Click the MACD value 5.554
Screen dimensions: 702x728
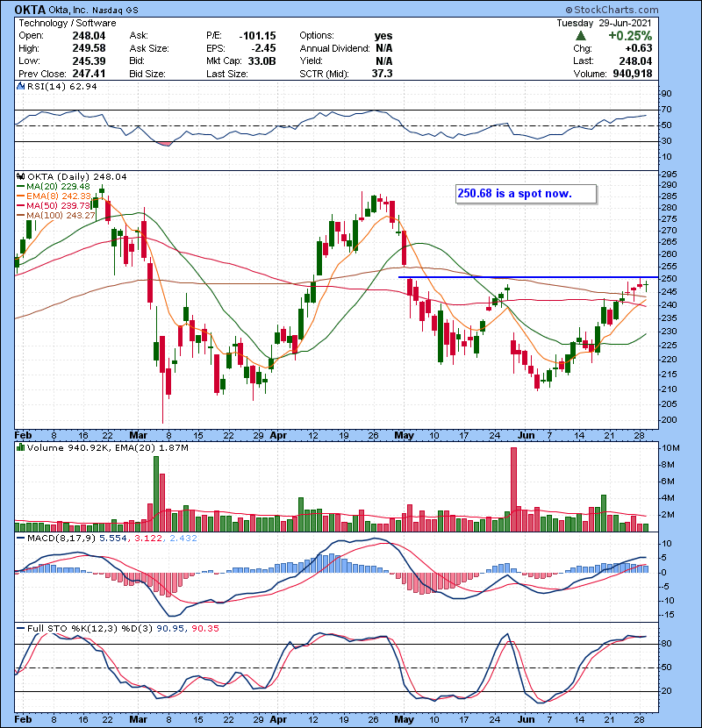113,539
